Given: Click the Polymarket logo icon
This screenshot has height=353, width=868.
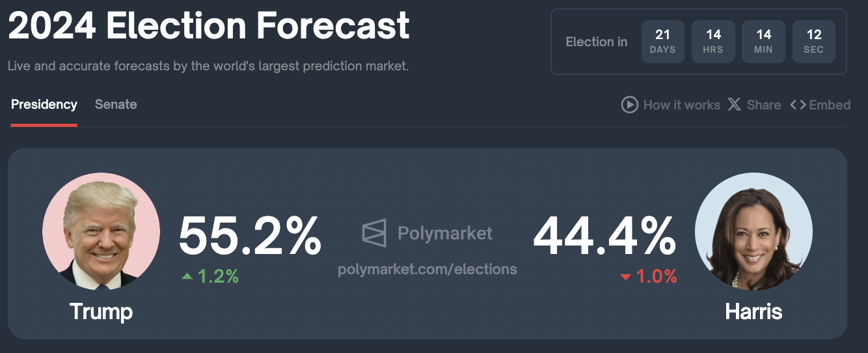Looking at the screenshot, I should point(374,233).
